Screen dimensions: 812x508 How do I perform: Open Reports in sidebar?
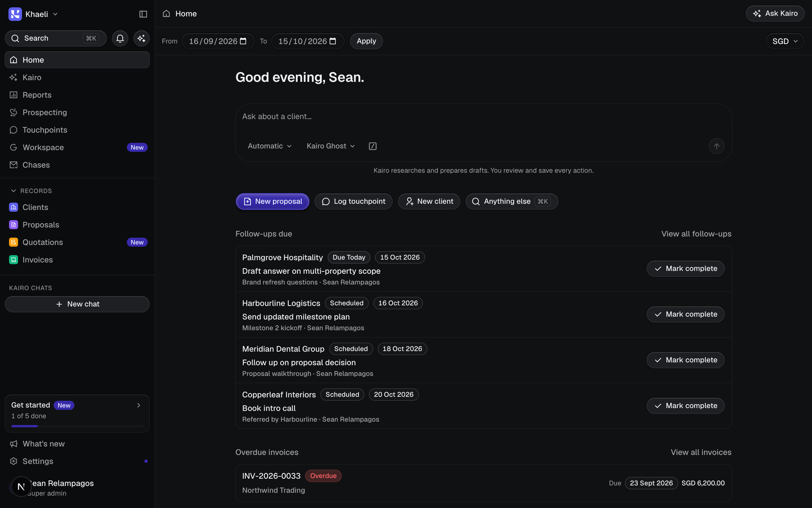coord(77,95)
